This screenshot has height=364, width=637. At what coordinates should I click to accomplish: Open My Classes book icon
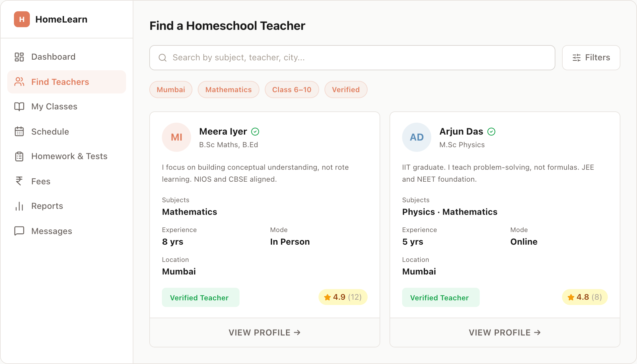[x=19, y=106]
